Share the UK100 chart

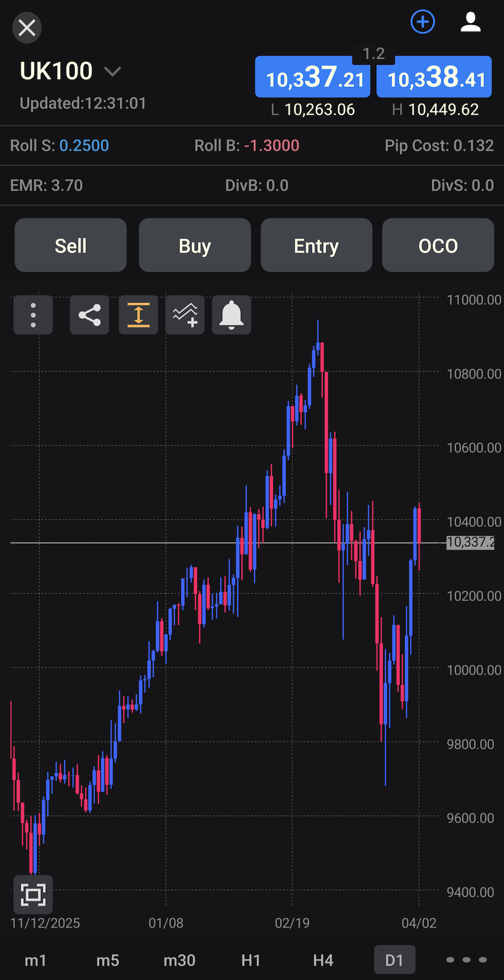coord(89,315)
